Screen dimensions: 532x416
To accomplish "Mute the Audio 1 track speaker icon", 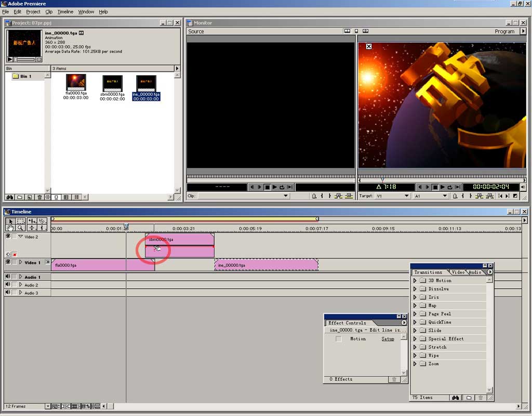I will (8, 277).
